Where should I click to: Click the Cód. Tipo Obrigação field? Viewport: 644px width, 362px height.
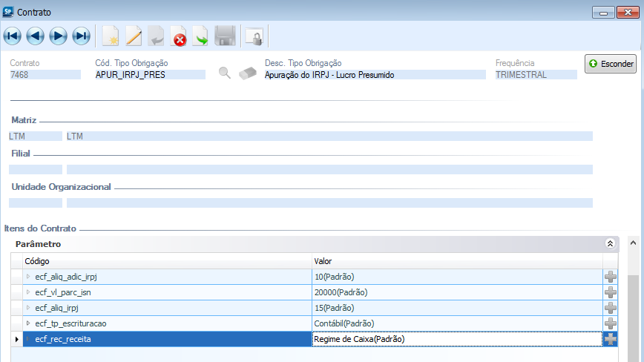tap(150, 75)
